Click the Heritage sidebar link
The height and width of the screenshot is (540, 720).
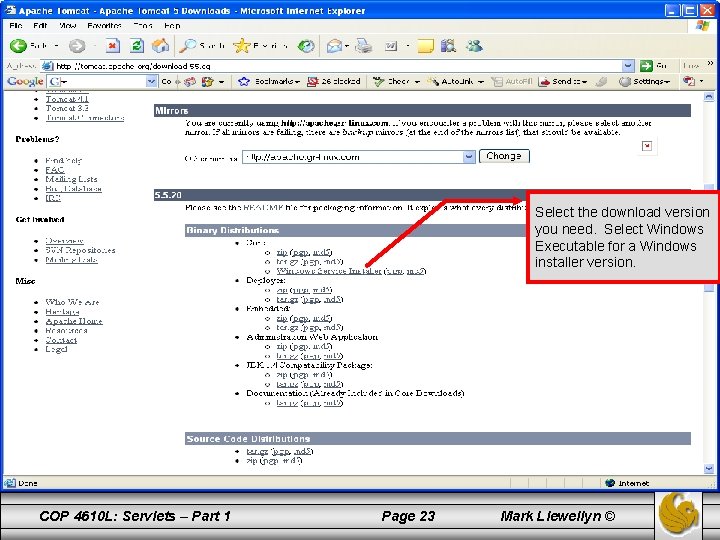[x=62, y=312]
